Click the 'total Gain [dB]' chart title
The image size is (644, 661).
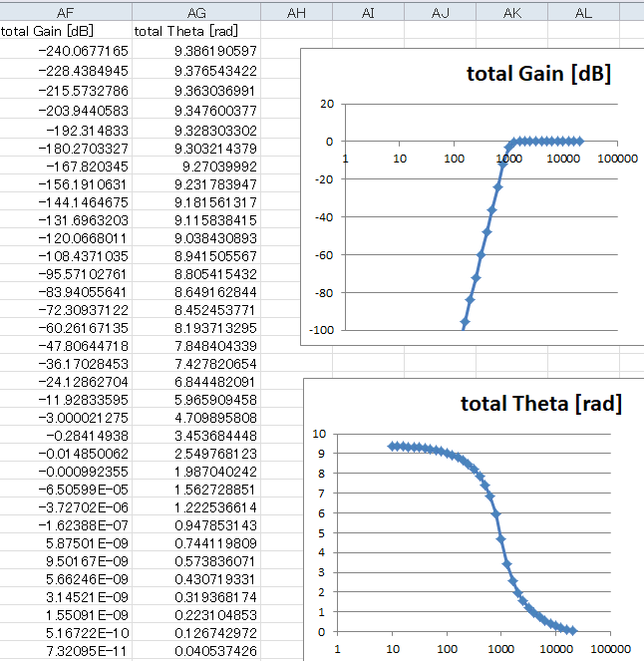(x=538, y=74)
